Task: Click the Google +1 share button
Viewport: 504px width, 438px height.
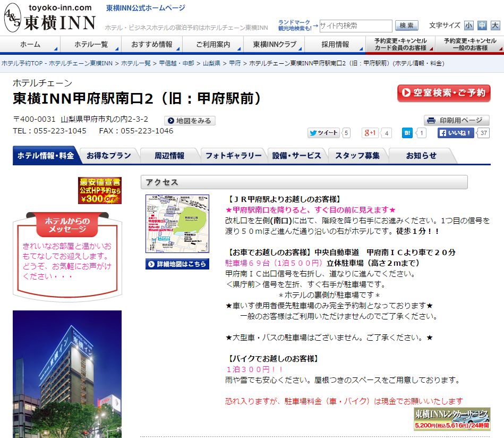Action: tap(370, 132)
